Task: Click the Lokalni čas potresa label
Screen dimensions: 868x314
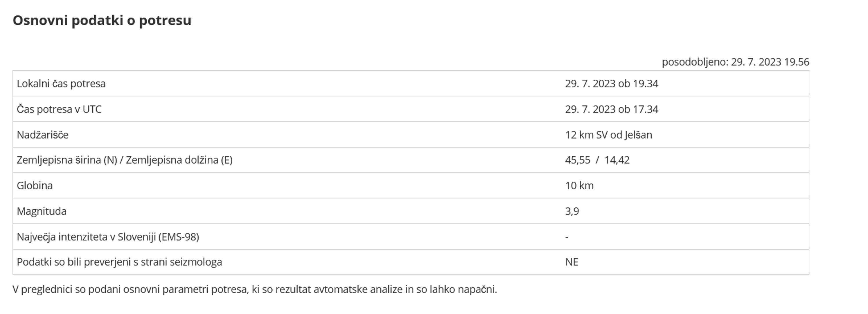Action: (61, 84)
